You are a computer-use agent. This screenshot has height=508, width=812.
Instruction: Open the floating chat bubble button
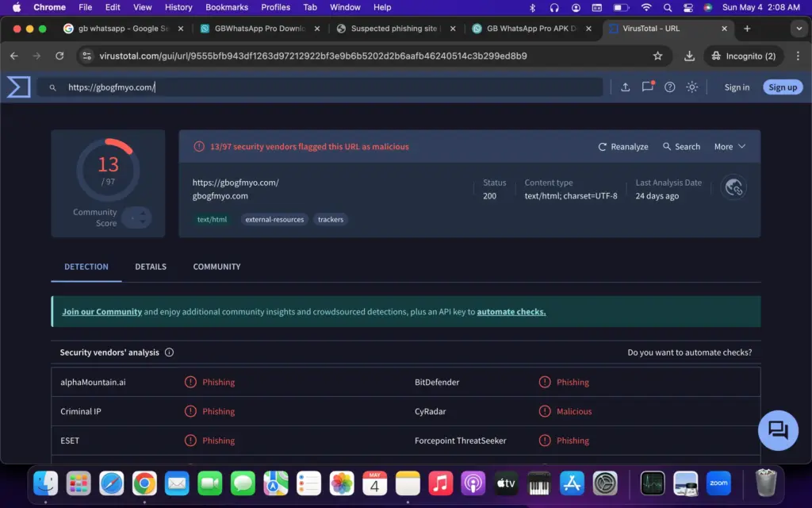778,430
